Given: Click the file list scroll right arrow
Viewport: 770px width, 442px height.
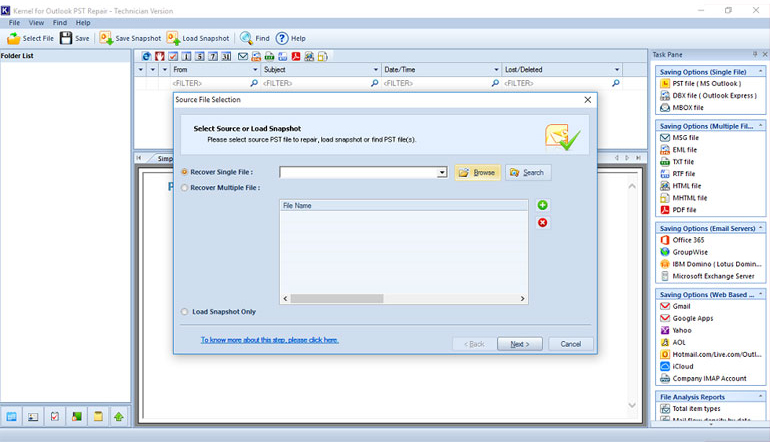Looking at the screenshot, I should [x=522, y=299].
